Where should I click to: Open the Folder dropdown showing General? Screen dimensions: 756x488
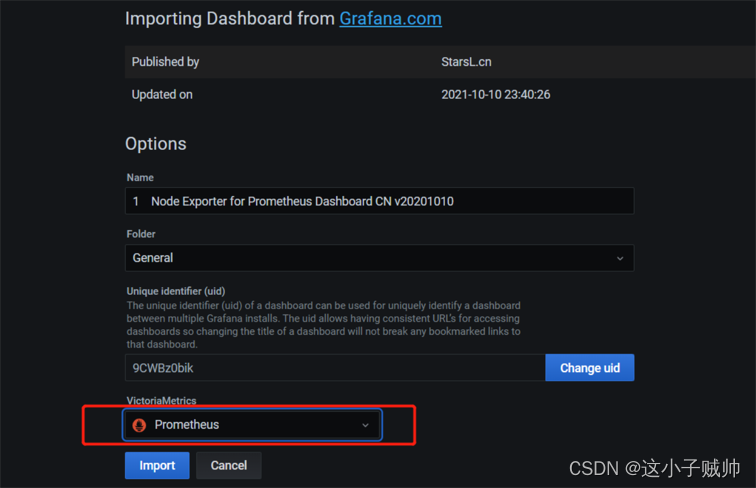click(379, 258)
